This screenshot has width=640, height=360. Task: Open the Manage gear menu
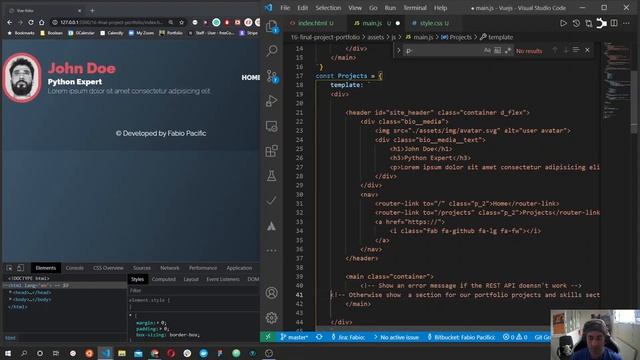click(x=271, y=318)
